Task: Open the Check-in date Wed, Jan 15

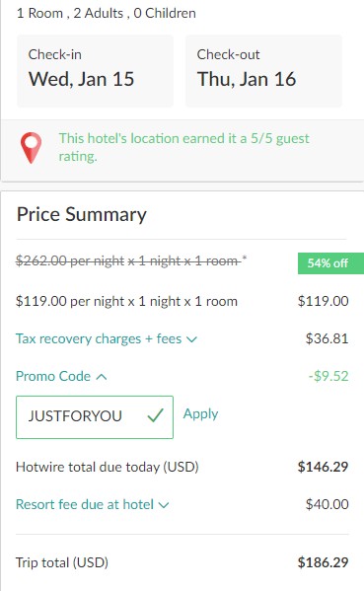Action: 95,71
